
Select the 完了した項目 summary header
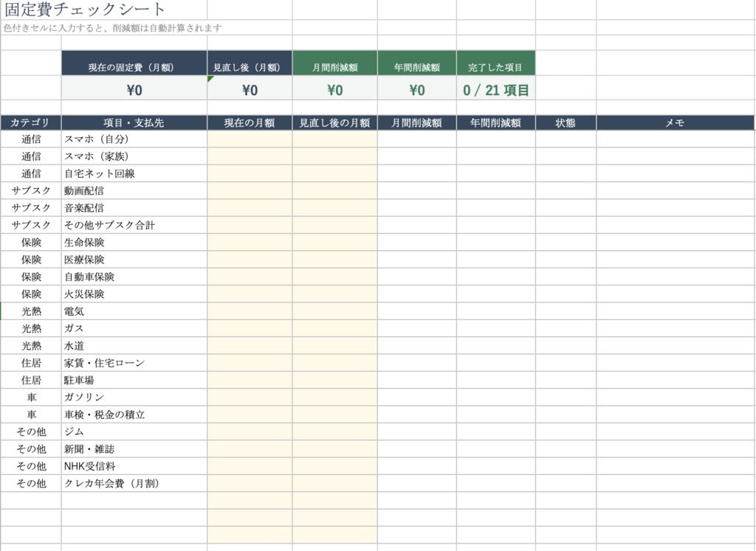click(495, 63)
